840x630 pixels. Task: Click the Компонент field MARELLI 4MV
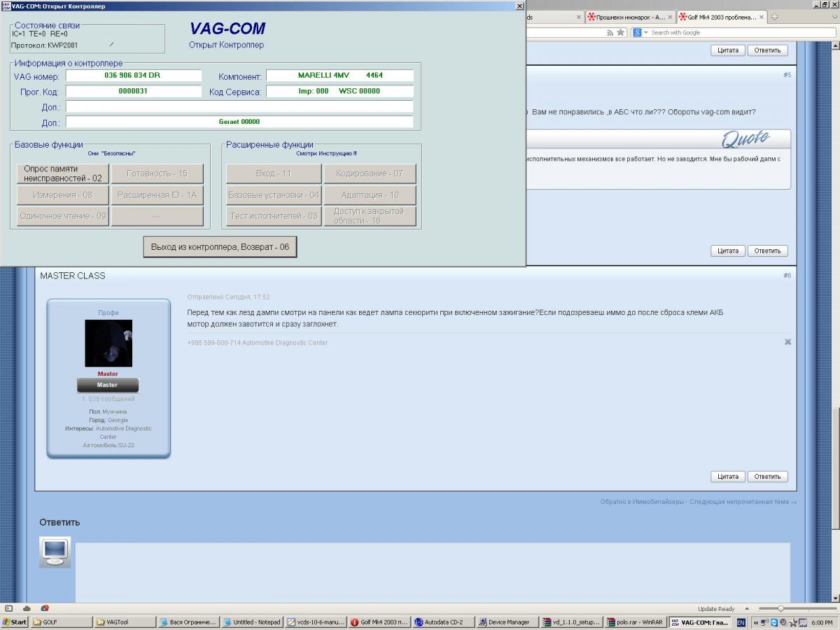coord(339,76)
